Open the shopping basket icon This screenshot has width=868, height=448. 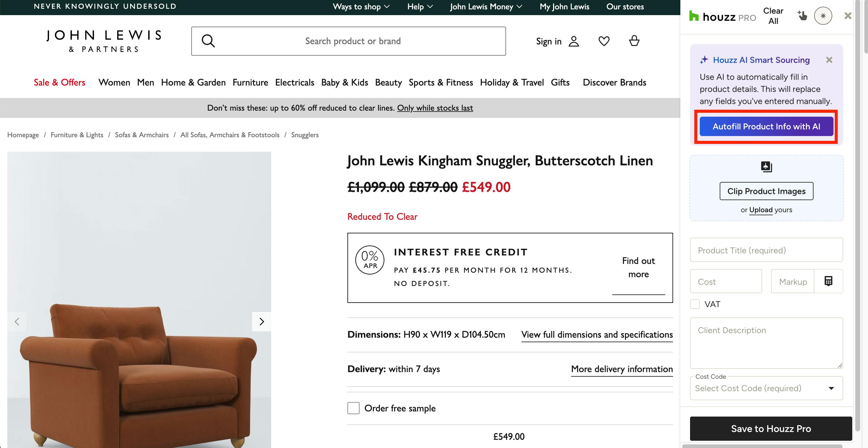634,41
